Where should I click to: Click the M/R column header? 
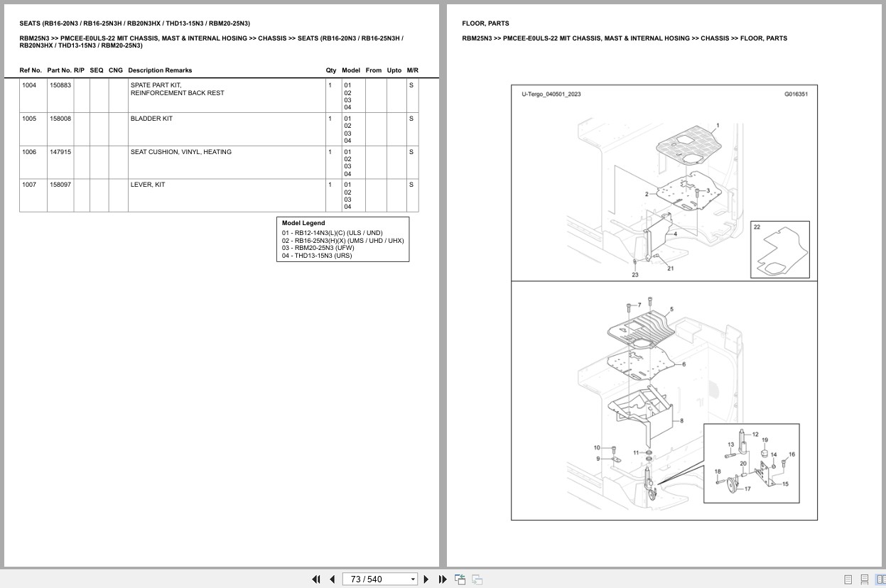click(x=413, y=70)
